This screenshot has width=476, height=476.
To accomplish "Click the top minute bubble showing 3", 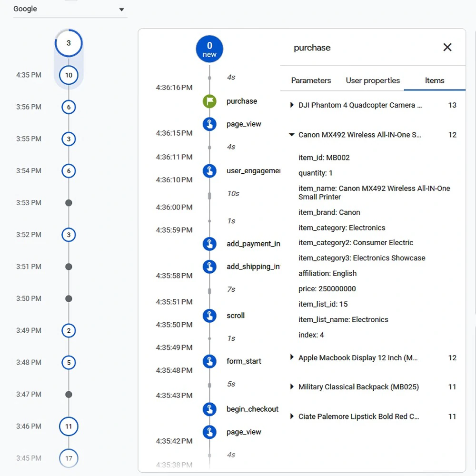I will (69, 43).
